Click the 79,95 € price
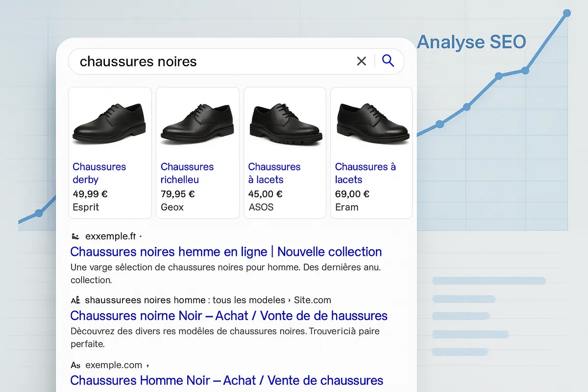 (x=178, y=194)
